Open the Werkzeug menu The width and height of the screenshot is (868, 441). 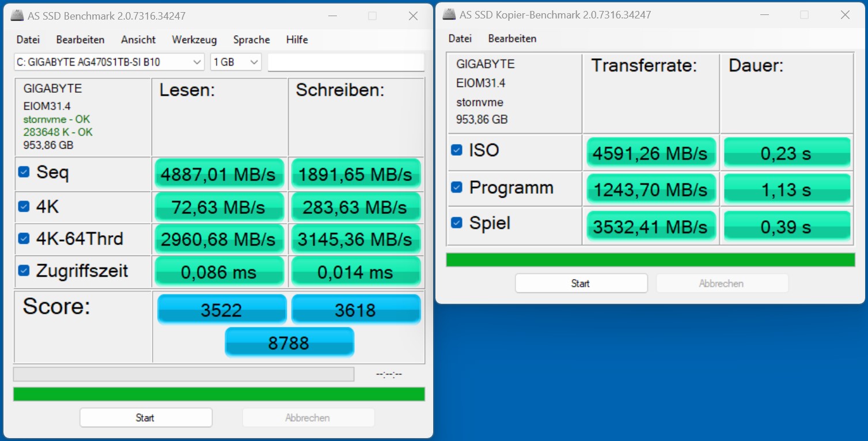click(x=194, y=40)
